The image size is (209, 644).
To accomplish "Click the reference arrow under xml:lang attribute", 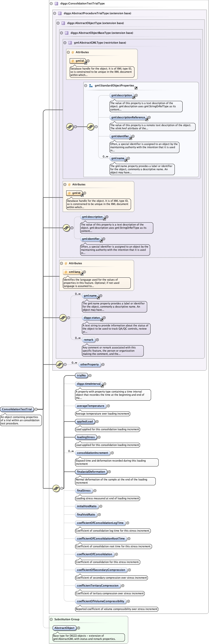I will (x=82, y=274).
